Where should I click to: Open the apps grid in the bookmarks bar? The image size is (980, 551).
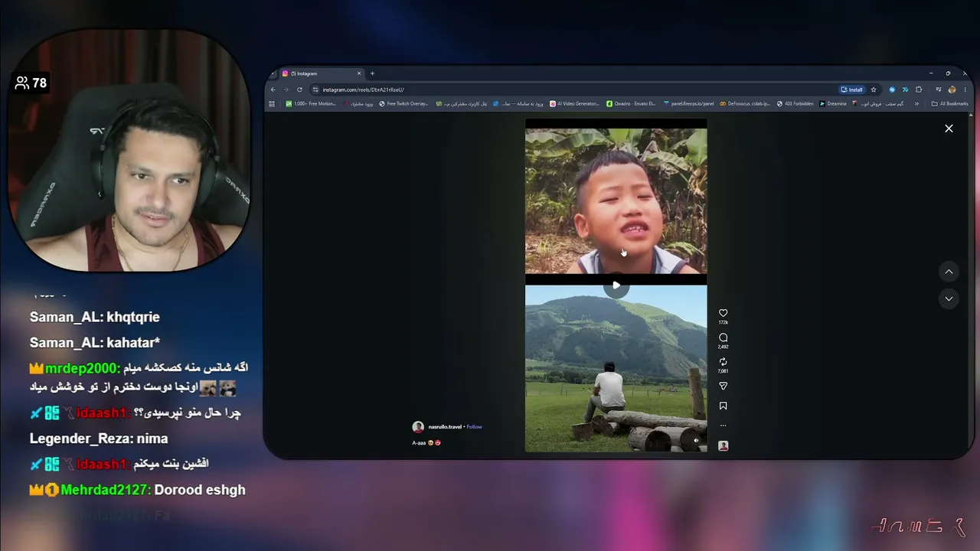[271, 103]
